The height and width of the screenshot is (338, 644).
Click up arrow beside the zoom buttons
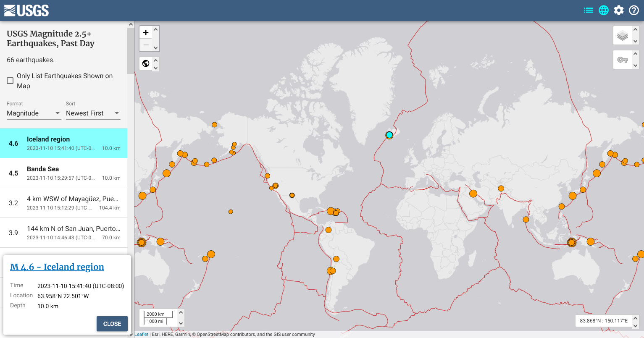[156, 29]
